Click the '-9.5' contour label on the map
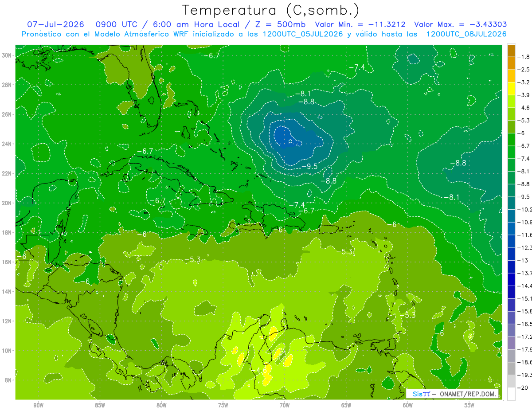The height and width of the screenshot is (411, 532). coord(309,167)
